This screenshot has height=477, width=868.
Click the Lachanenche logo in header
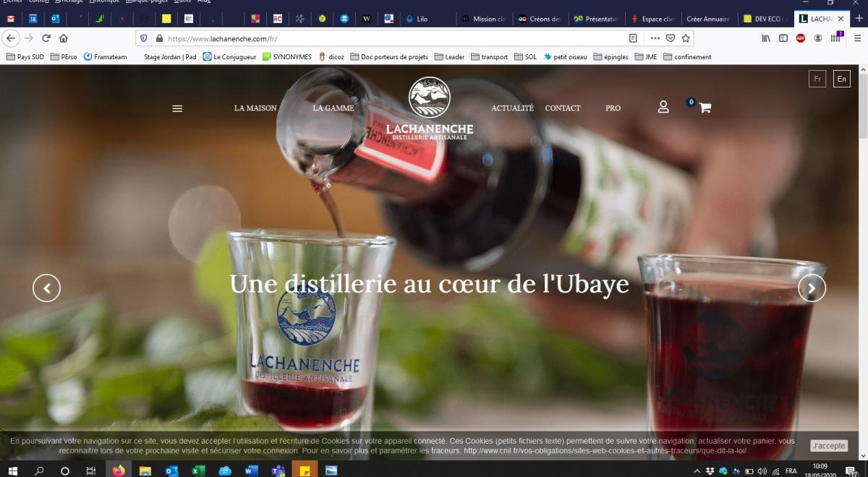click(430, 108)
